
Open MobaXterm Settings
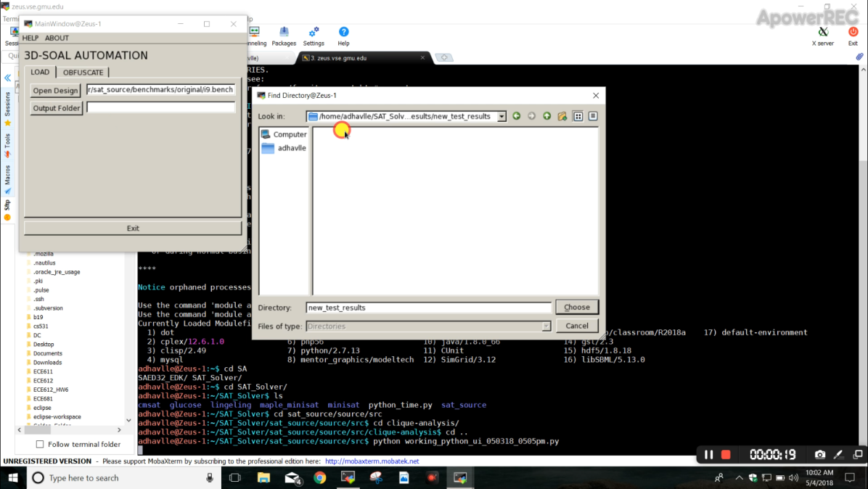[314, 36]
